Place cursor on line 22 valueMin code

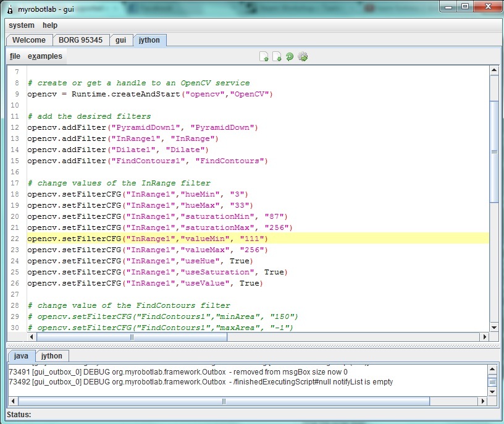[148, 239]
